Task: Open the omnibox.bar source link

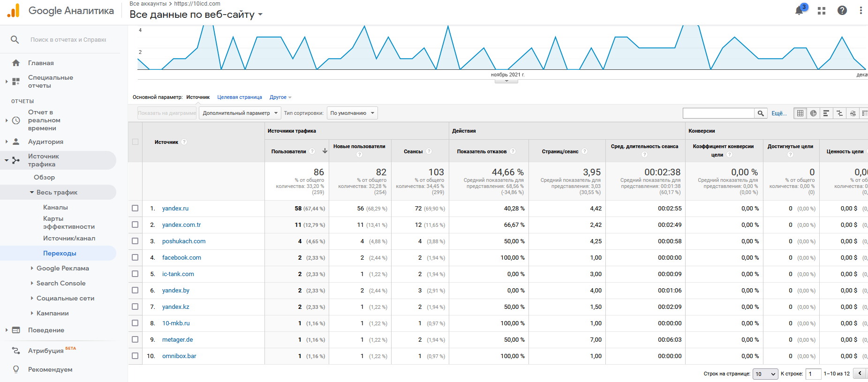Action: pos(179,356)
